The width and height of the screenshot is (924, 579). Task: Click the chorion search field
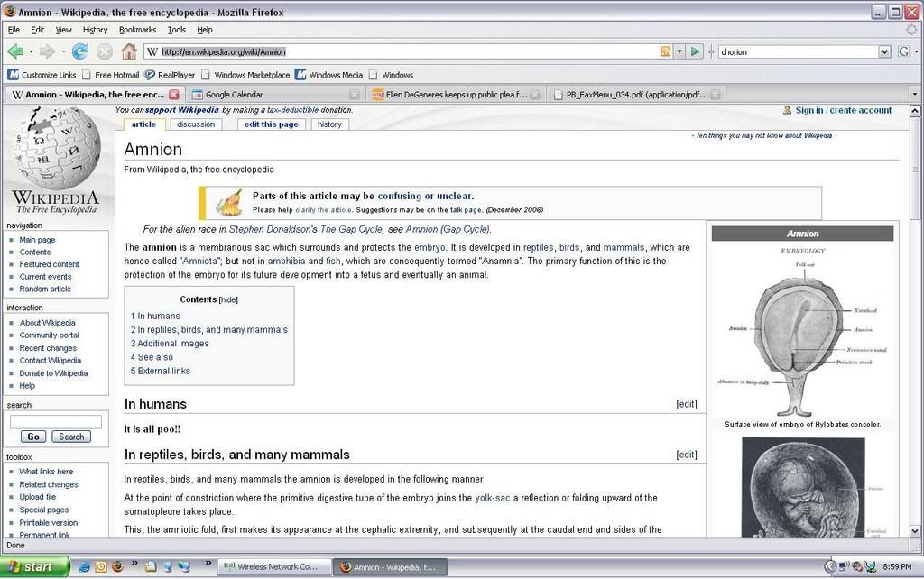pos(799,51)
